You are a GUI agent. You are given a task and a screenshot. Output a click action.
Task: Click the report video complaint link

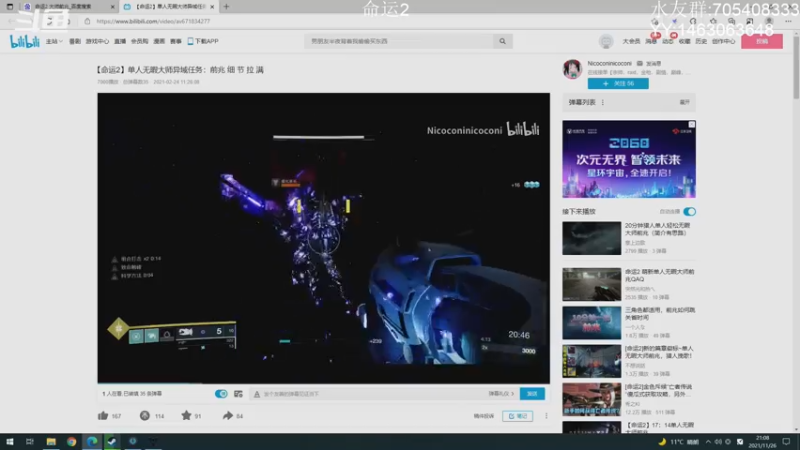pyautogui.click(x=484, y=416)
